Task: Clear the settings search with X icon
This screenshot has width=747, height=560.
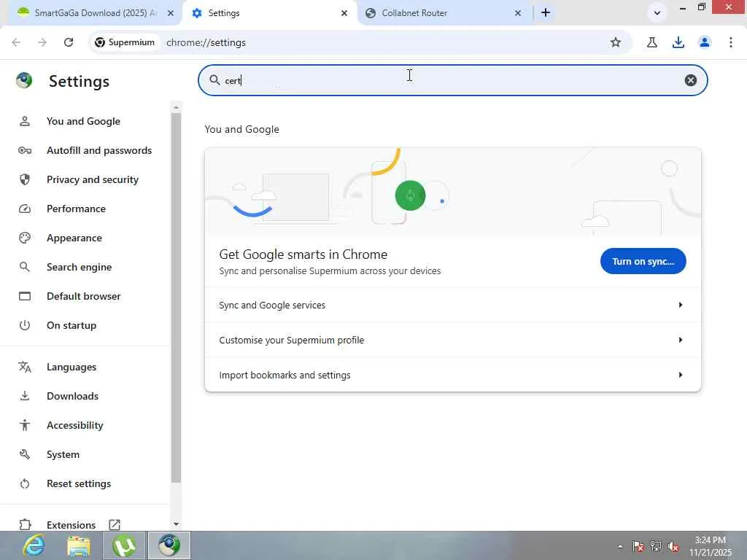Action: (691, 80)
